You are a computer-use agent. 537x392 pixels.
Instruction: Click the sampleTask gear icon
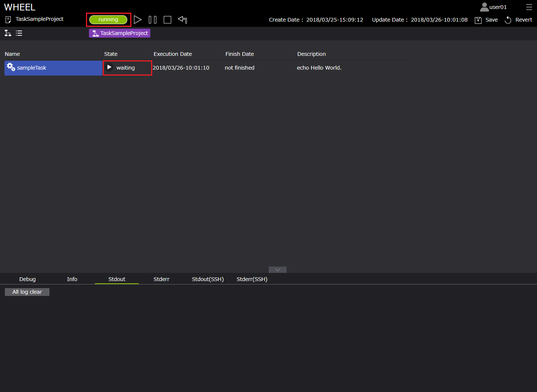11,67
